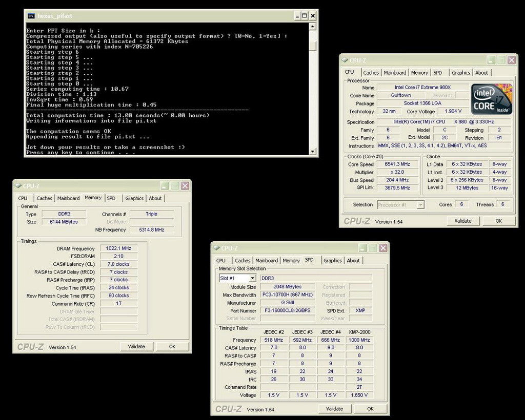This screenshot has width=525, height=420.
Task: Click OK in the SPD window
Action: [x=370, y=409]
